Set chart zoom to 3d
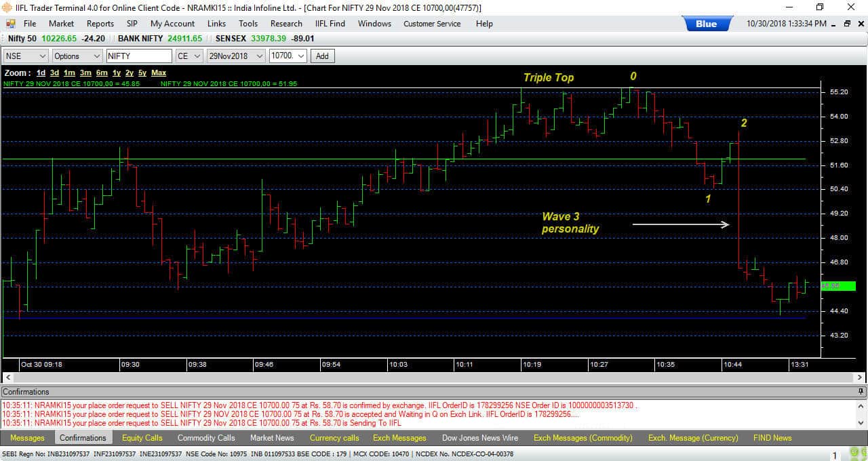The height and width of the screenshot is (461, 868). (54, 73)
